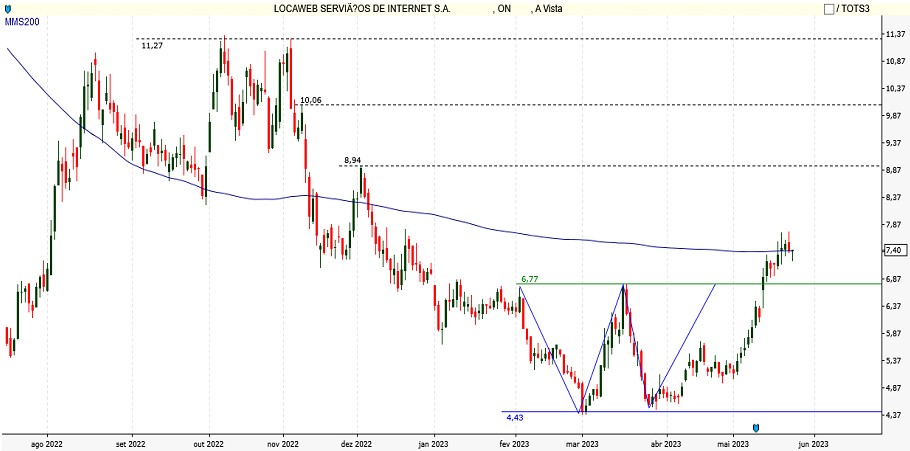Screen dimensions: 910x451
Task: Select the 11,27 resistance level label
Action: point(153,46)
